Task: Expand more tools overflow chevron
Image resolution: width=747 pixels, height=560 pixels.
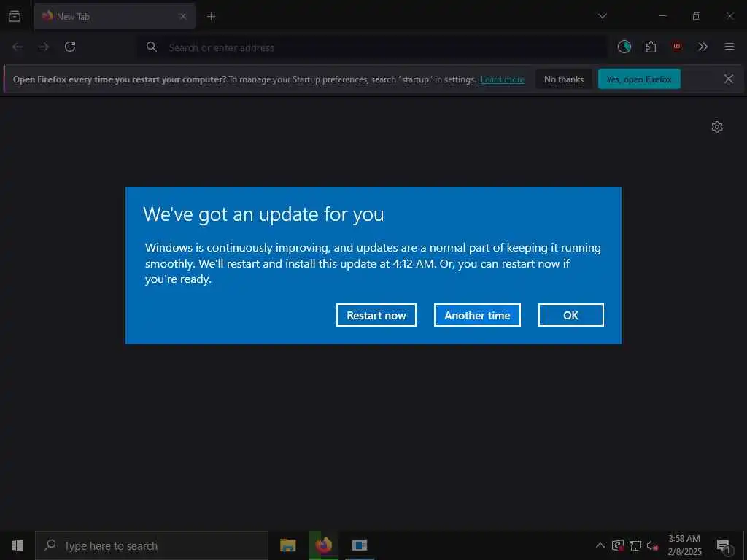Action: pyautogui.click(x=703, y=47)
